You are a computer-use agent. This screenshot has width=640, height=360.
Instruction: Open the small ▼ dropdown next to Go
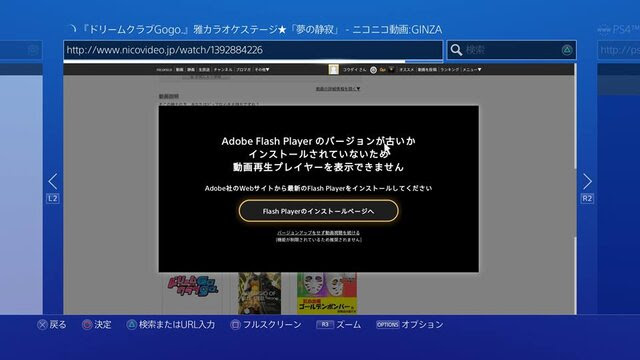tap(391, 69)
